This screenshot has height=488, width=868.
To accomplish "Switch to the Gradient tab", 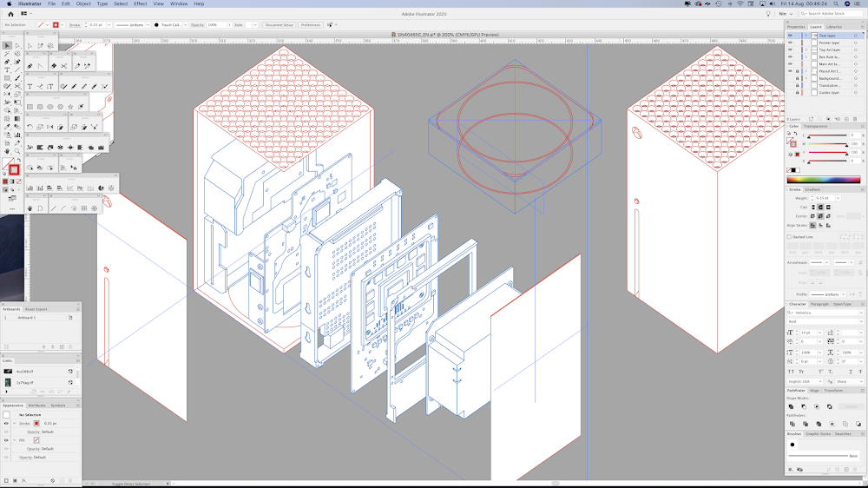I will point(812,189).
